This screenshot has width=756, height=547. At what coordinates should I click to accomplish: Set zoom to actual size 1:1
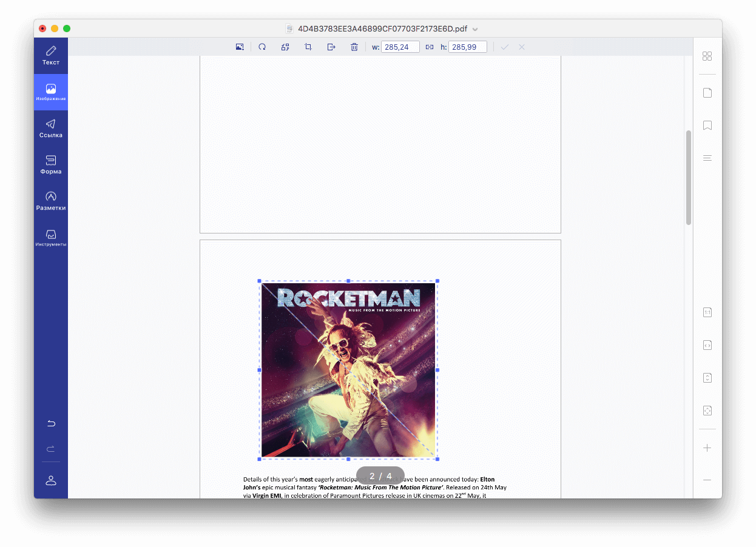pos(707,312)
